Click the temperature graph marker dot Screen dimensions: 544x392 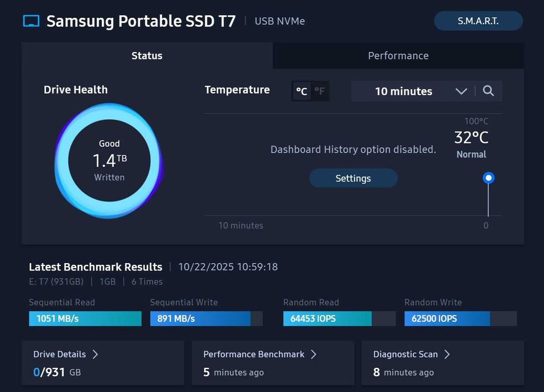tap(488, 178)
